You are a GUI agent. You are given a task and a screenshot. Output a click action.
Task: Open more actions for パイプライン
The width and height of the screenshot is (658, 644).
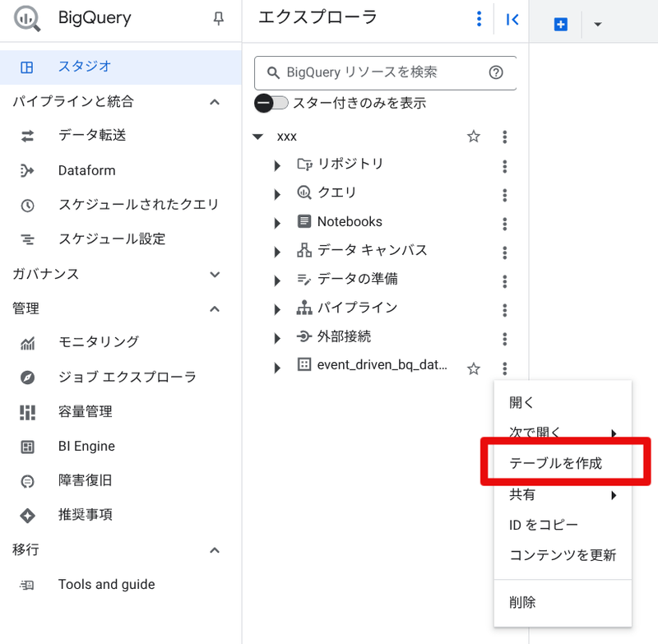504,310
